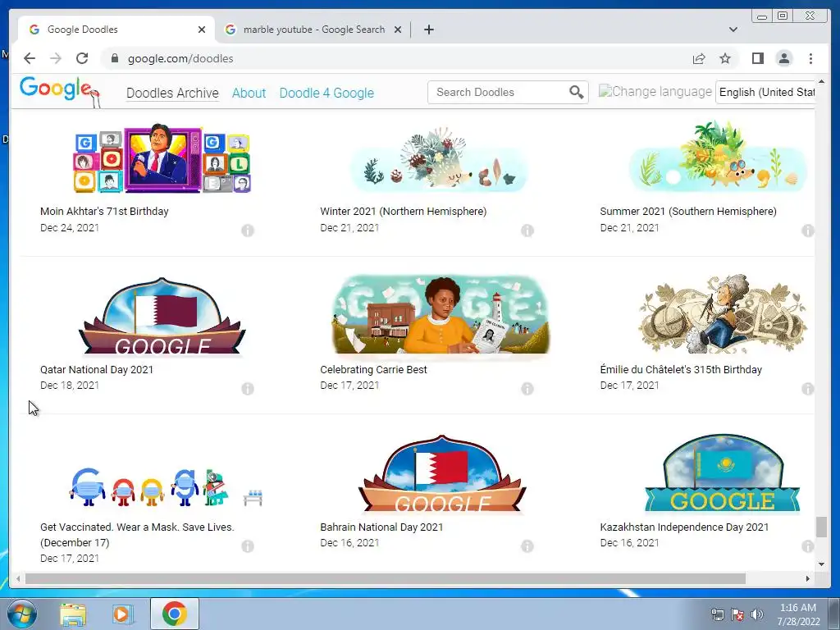Open Émilie du Châtelet's 315th Birthday title

click(681, 369)
